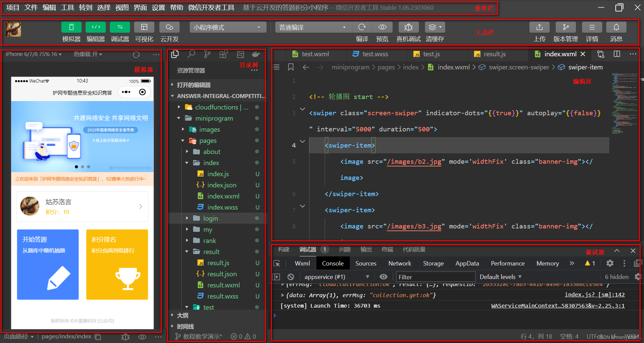The image size is (644, 343).
Task: Click the console Filter input field
Action: pos(436,277)
